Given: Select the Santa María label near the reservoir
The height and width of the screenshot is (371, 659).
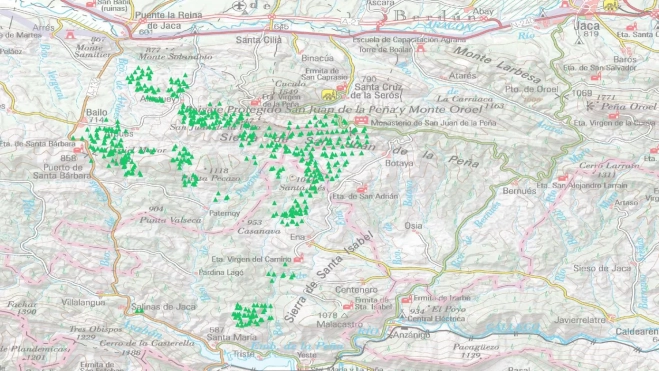Looking at the screenshot, I should coord(232,337).
